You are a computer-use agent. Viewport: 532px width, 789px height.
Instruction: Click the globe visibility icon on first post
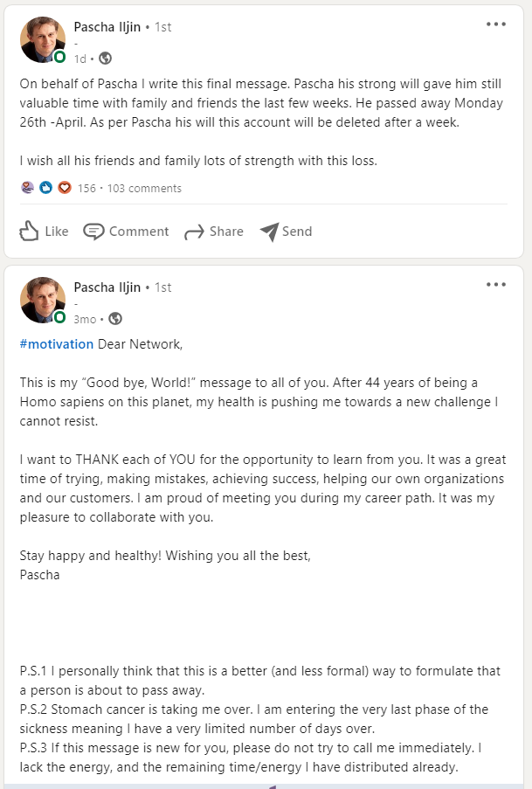(105, 59)
